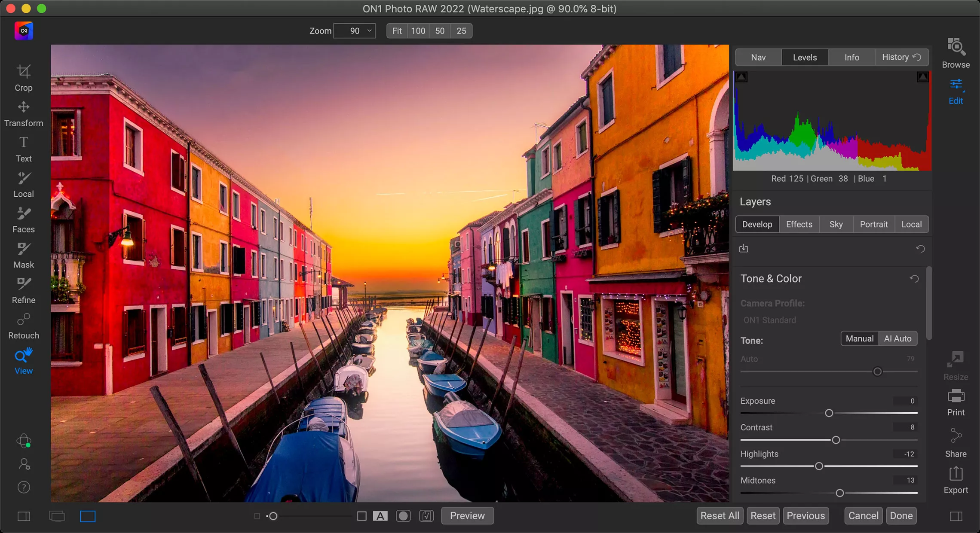Toggle the shadow clipping warning triangle

(x=741, y=77)
